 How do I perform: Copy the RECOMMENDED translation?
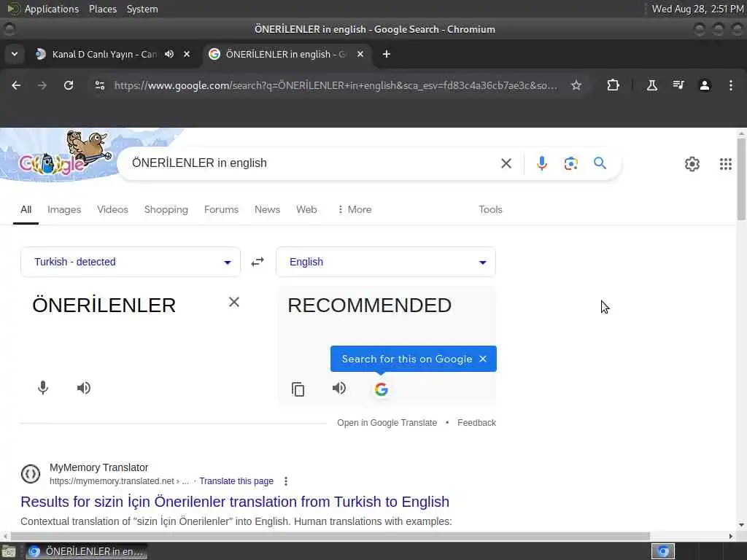coord(298,389)
